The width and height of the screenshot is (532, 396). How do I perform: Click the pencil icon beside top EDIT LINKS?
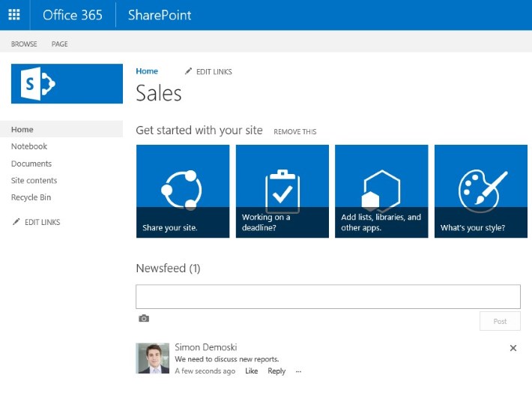188,71
